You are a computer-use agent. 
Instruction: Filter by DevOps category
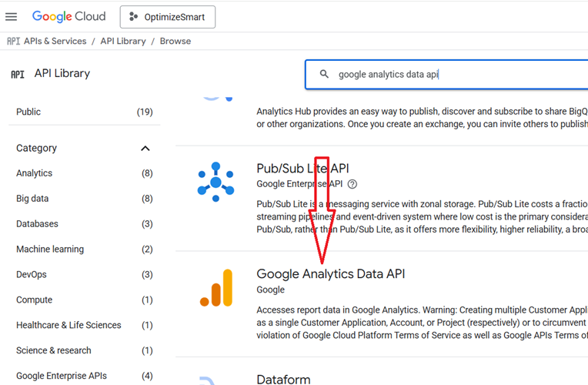click(x=85, y=275)
